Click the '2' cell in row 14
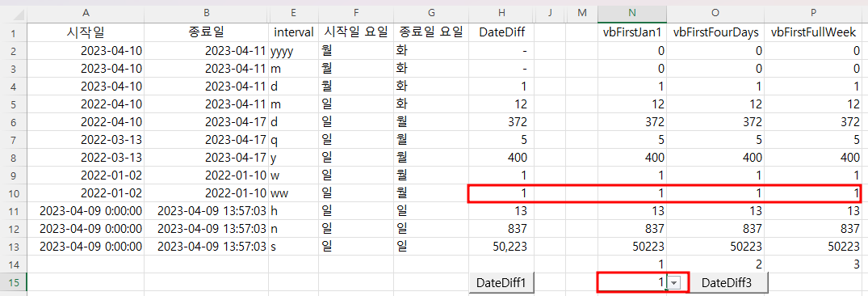The image size is (868, 296). coord(715,264)
